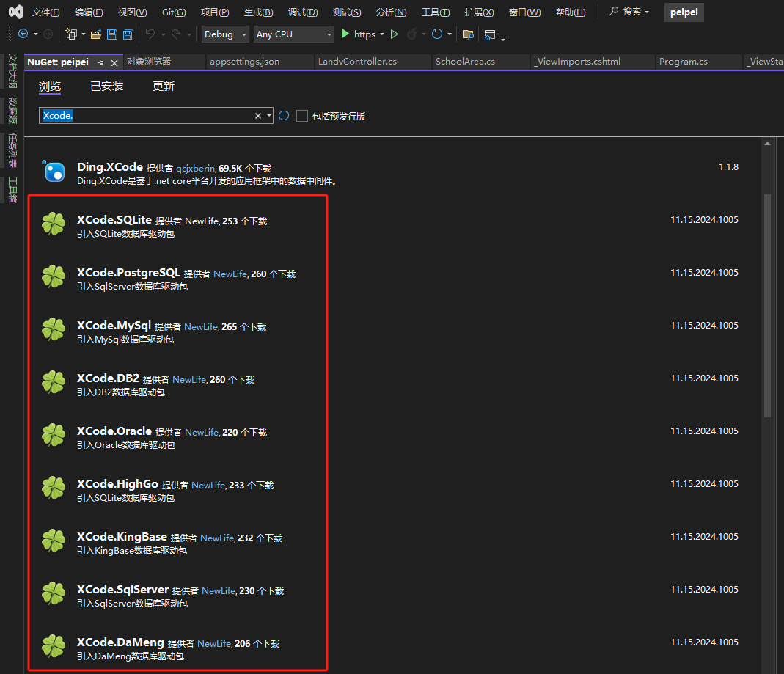784x674 pixels.
Task: Expand the new project dropdown arrow
Action: (84, 34)
